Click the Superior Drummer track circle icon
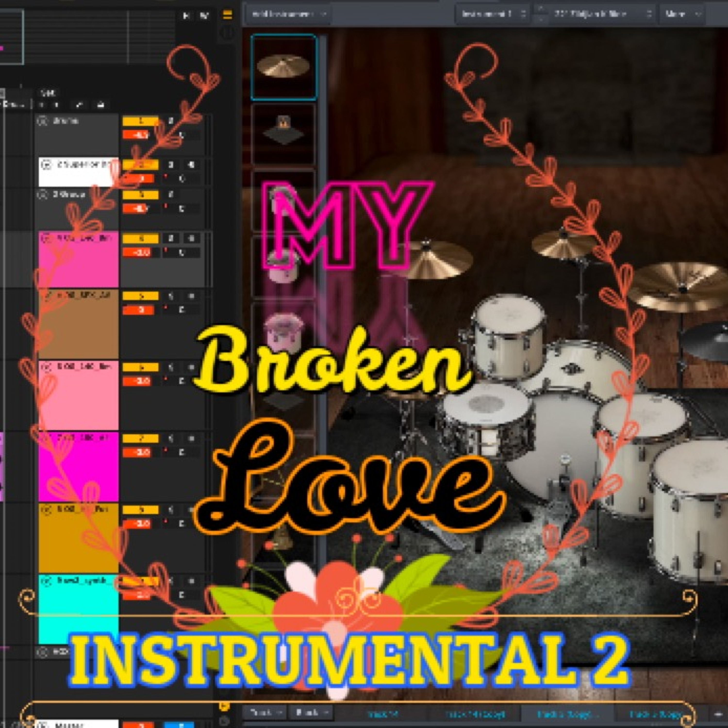 pyautogui.click(x=46, y=165)
